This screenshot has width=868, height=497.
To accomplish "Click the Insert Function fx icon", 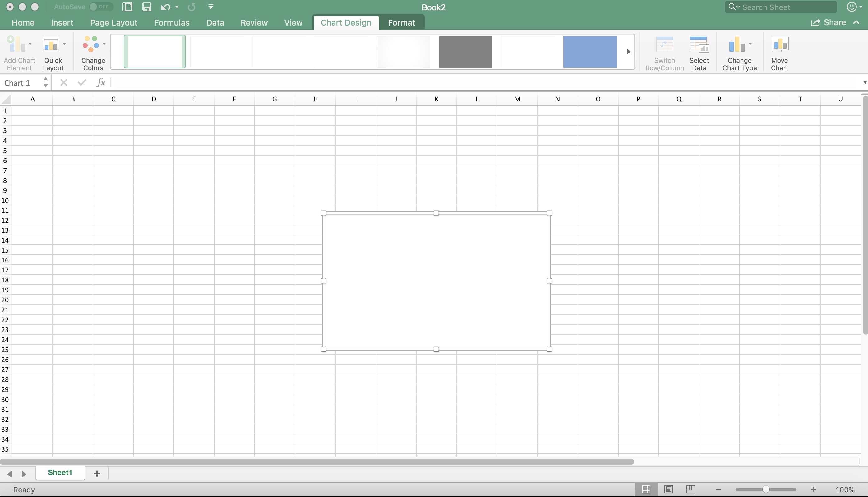I will coord(101,83).
